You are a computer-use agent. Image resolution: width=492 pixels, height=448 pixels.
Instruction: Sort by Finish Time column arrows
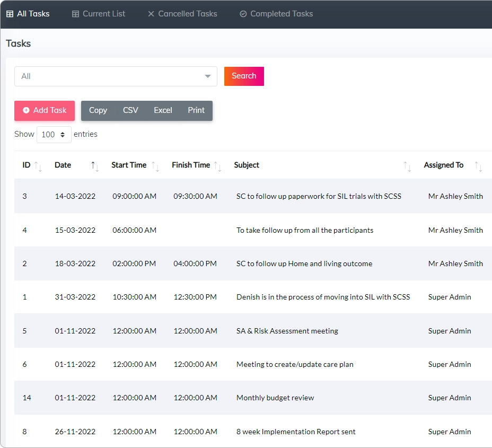pos(218,166)
